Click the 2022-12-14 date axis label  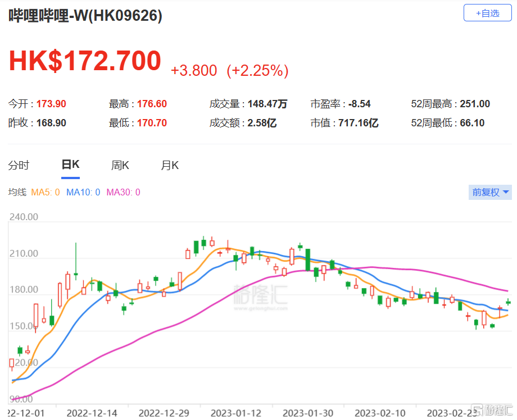[92, 413]
